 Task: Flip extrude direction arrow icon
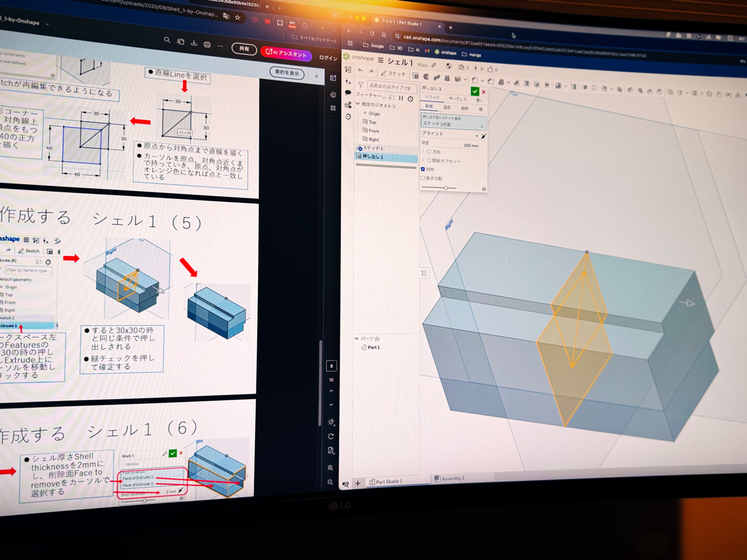click(484, 136)
